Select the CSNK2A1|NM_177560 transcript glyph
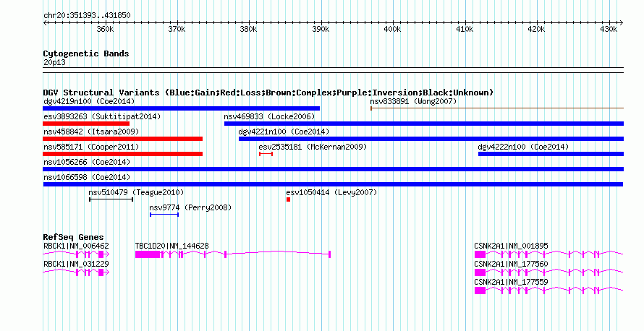This screenshot has width=644, height=331. pos(548,272)
